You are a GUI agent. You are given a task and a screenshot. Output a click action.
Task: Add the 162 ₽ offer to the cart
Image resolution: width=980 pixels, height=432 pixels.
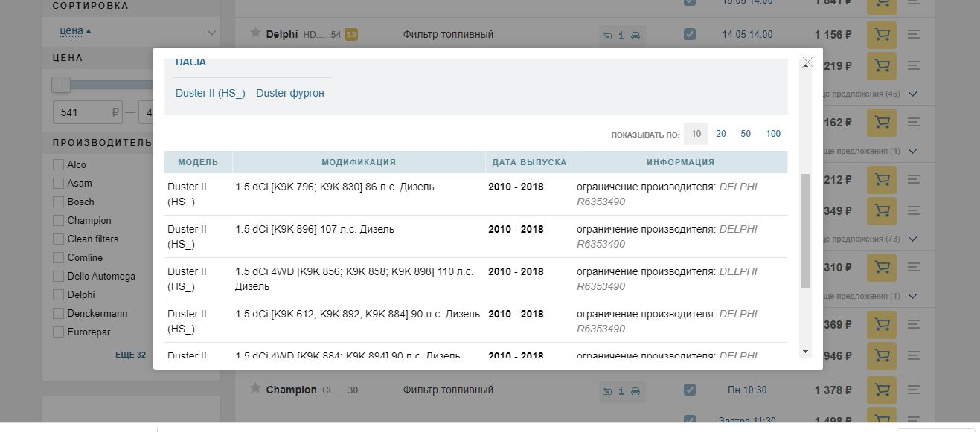pyautogui.click(x=882, y=122)
